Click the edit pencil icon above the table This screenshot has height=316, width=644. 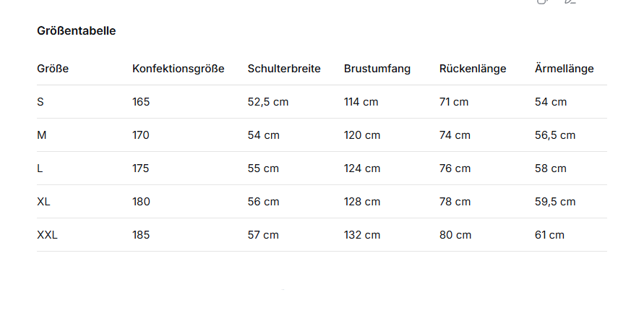pyautogui.click(x=570, y=1)
